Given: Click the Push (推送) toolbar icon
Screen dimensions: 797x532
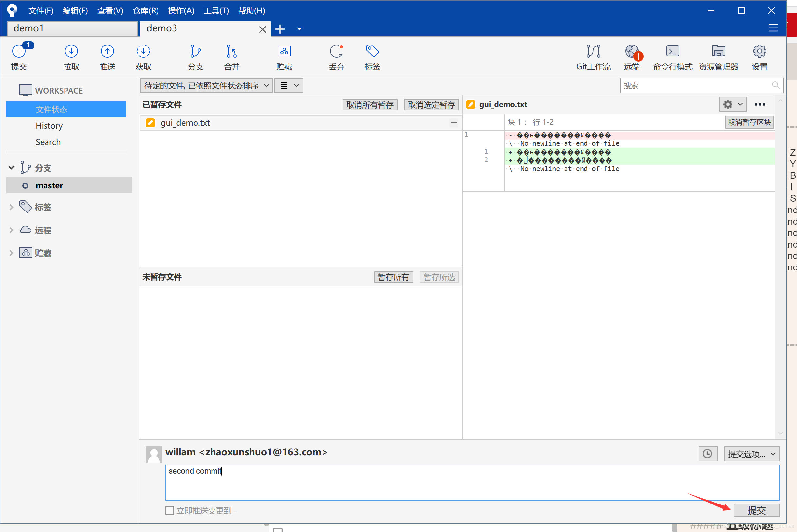Looking at the screenshot, I should point(107,52).
